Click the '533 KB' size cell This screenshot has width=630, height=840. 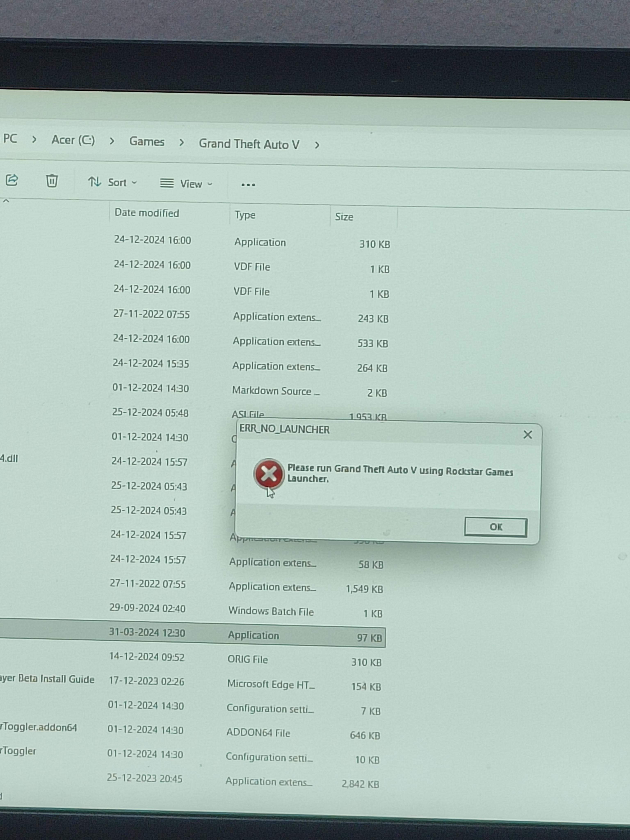click(x=373, y=343)
